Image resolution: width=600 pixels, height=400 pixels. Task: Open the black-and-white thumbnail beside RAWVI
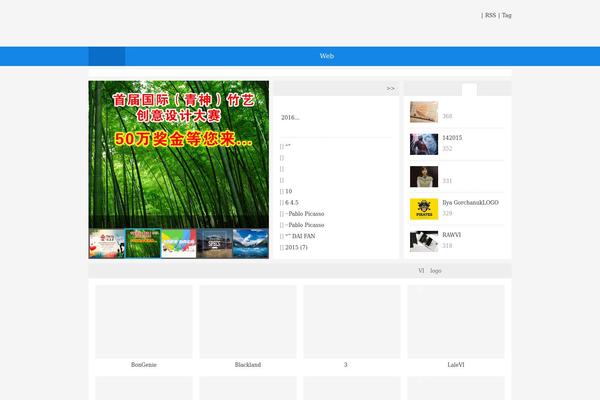click(x=424, y=241)
